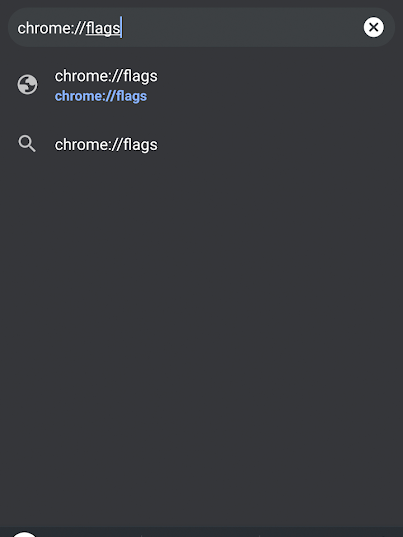Image resolution: width=403 pixels, height=537 pixels.
Task: Tap the address bar text cursor after flags
Action: (x=121, y=27)
